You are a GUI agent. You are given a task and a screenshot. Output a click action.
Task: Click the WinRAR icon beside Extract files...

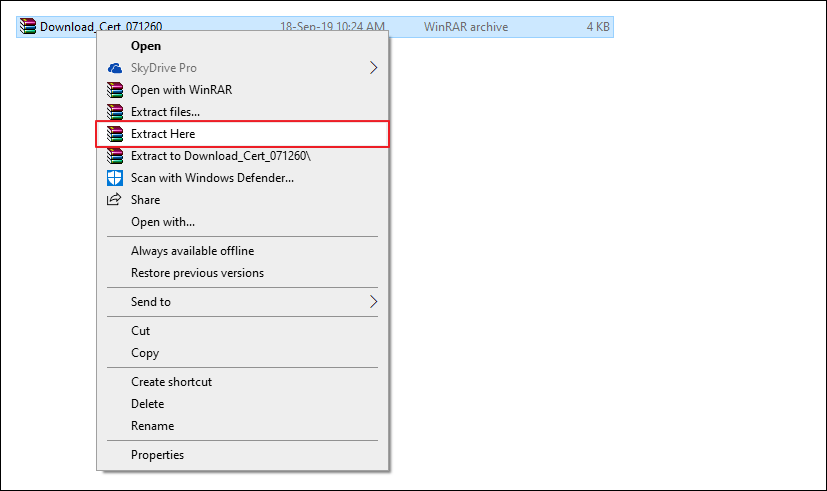pyautogui.click(x=114, y=112)
